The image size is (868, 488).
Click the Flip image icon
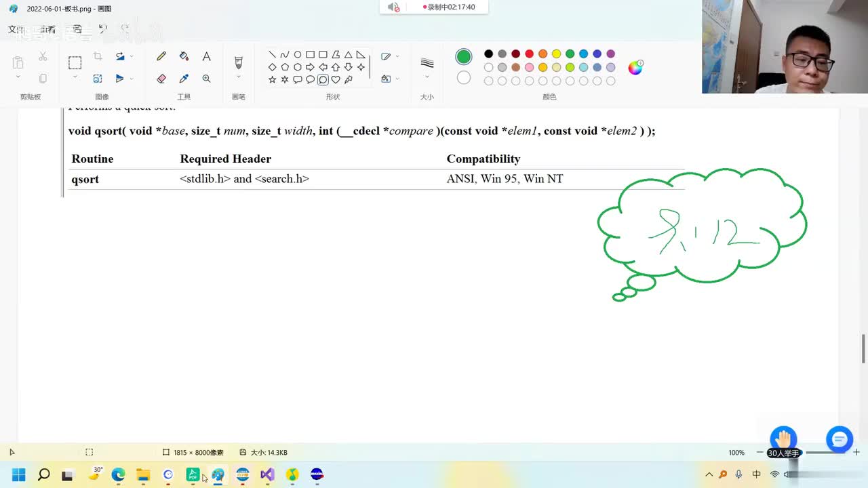point(120,79)
